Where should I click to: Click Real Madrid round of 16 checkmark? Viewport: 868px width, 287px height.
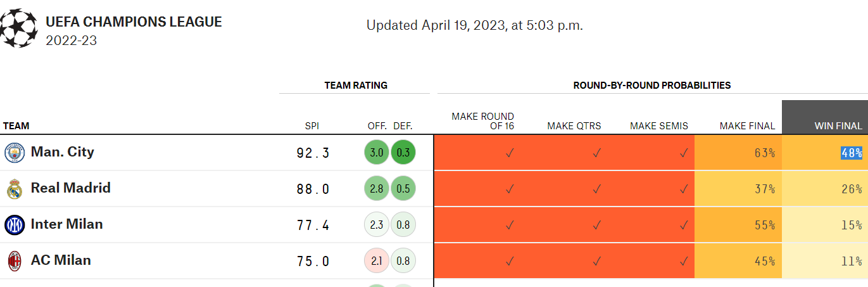point(510,189)
